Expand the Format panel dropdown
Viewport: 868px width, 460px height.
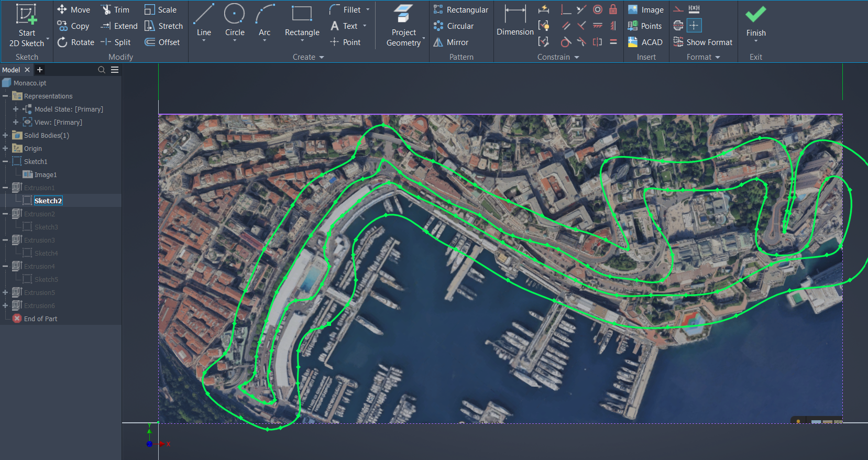704,57
